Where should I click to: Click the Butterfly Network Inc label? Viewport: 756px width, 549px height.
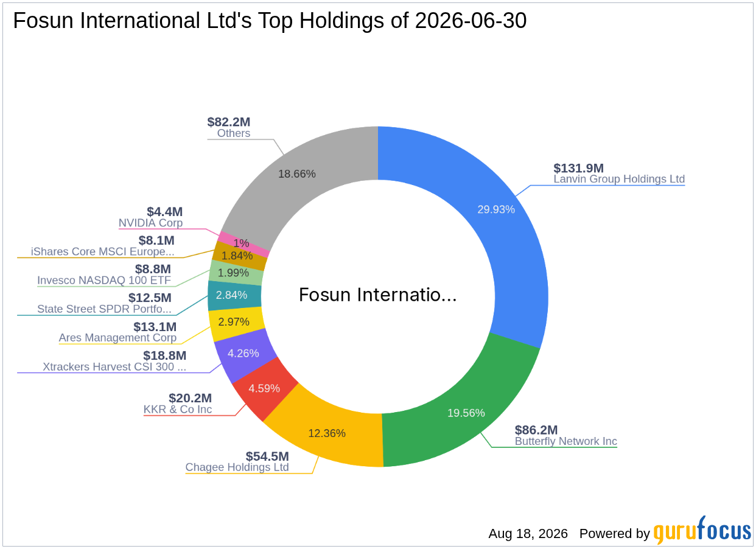tap(566, 442)
